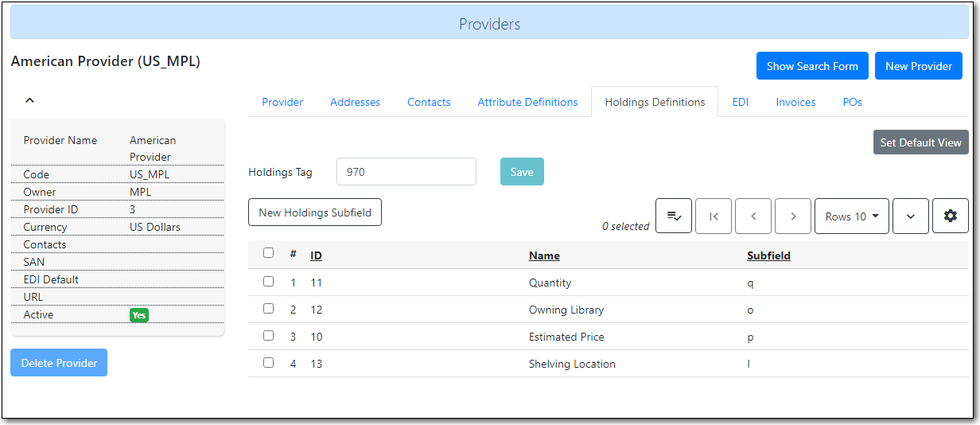Image resolution: width=980 pixels, height=425 pixels.
Task: Collapse the provider summary pane chevron
Action: (29, 100)
